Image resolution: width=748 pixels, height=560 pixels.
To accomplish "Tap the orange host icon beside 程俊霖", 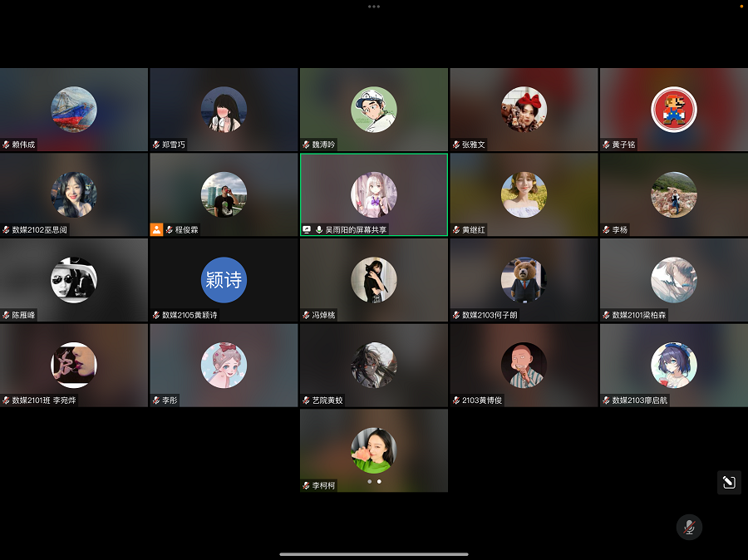I will tap(156, 229).
